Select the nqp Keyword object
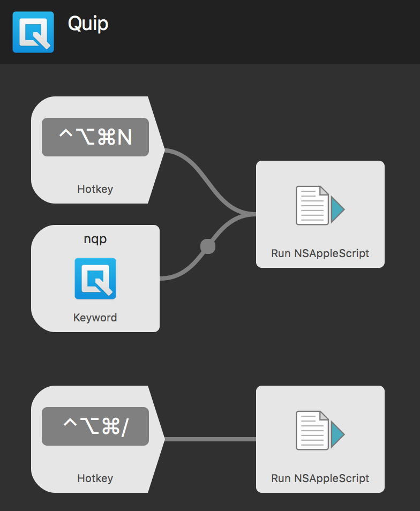The height and width of the screenshot is (511, 420). coord(95,279)
